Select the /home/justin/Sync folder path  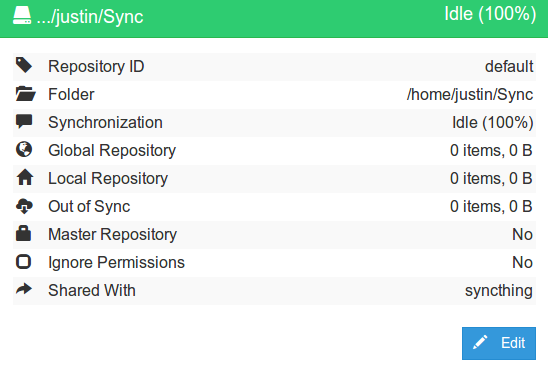[x=470, y=95]
